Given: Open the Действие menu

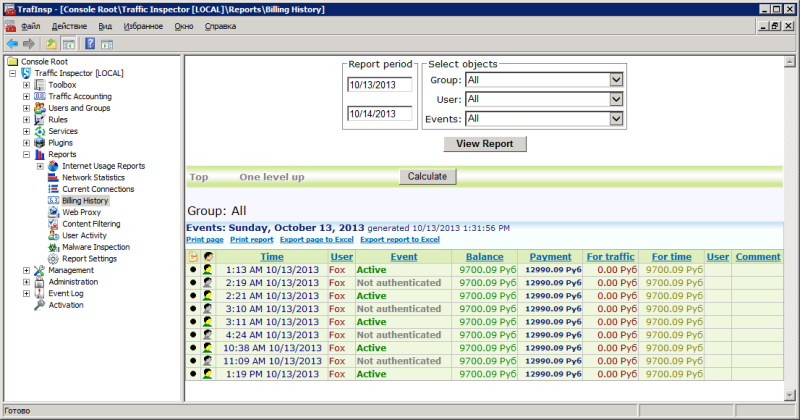Looking at the screenshot, I should coord(69,26).
